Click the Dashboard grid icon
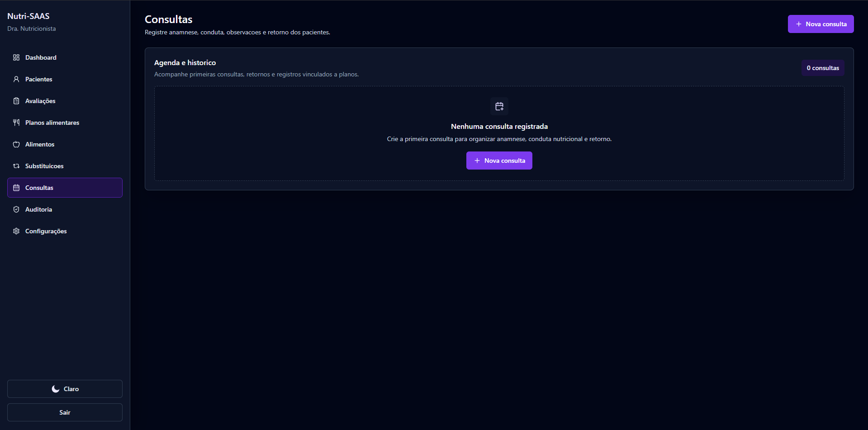 (x=16, y=57)
